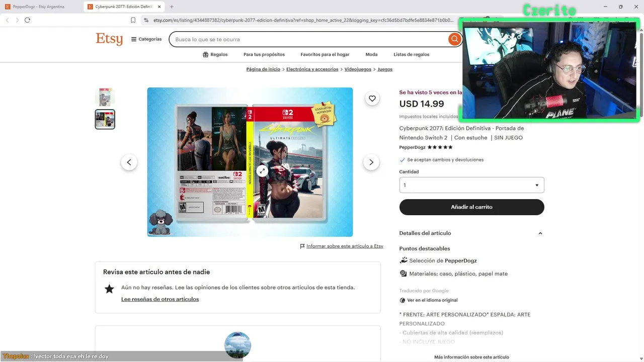Open the PepperDogz shop name link
Screen dimensions: 644x362
point(412,147)
